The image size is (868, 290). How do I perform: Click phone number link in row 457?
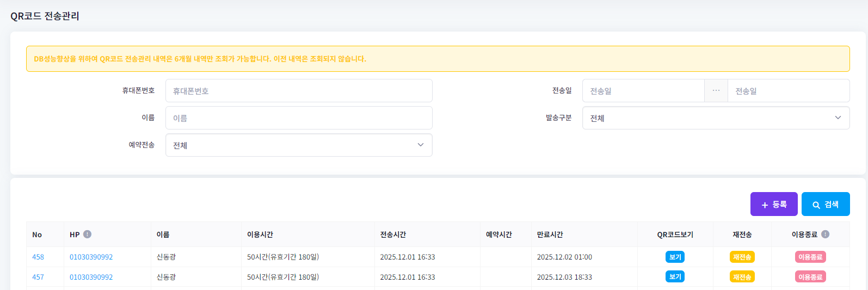91,277
